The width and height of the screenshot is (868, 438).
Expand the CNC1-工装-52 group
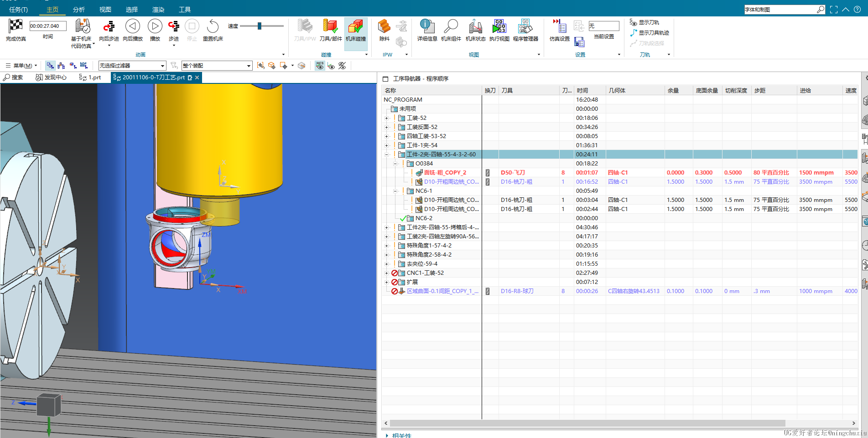pyautogui.click(x=387, y=273)
